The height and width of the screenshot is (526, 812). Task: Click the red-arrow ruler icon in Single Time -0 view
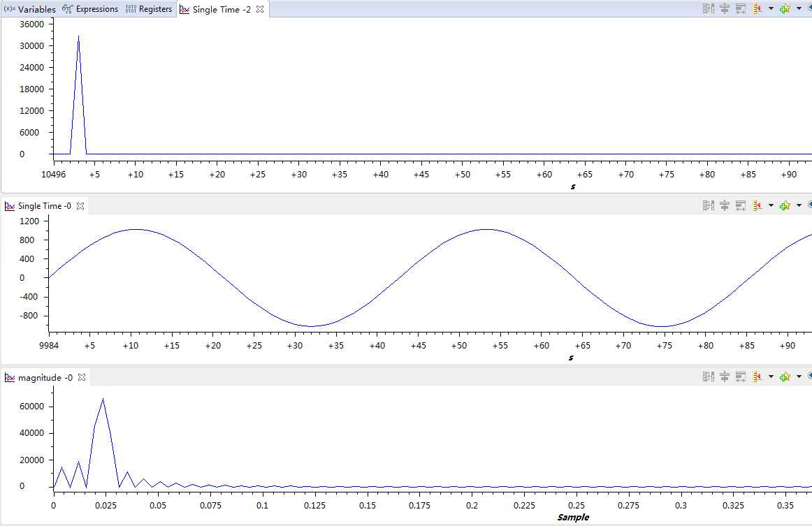(757, 205)
